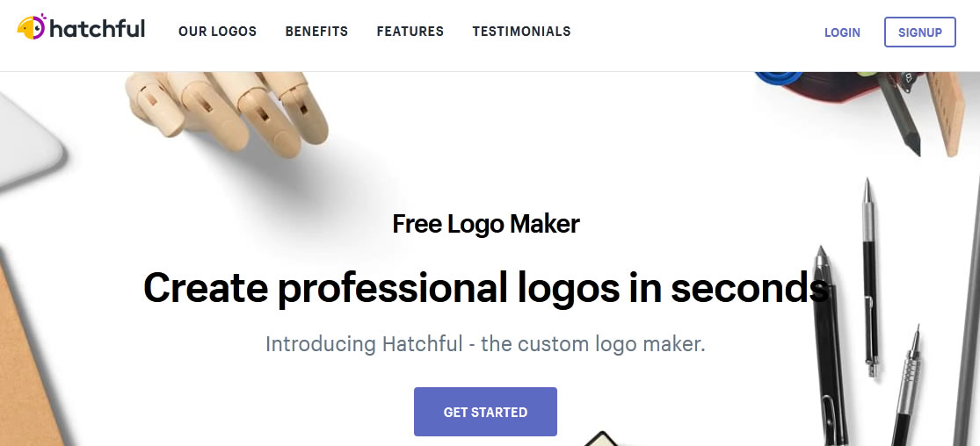Click the Free Logo Maker heading
The image size is (980, 446).
(486, 224)
